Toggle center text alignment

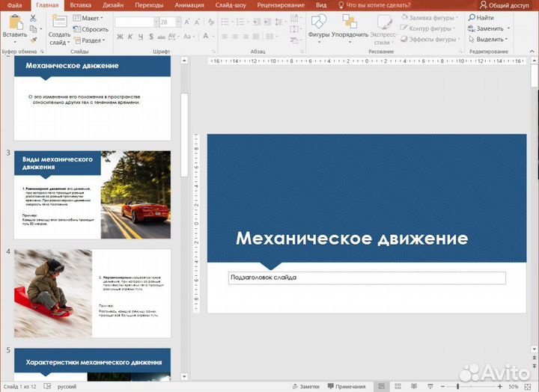[x=235, y=37]
